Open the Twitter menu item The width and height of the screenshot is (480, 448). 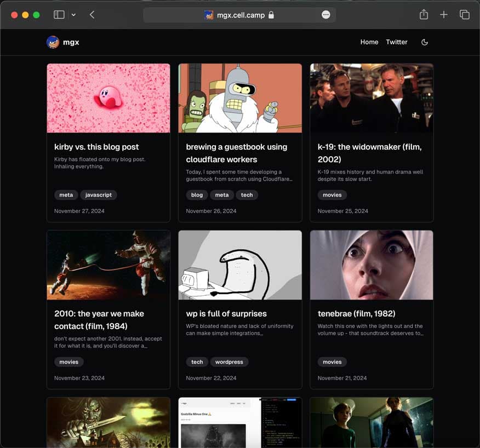(397, 42)
